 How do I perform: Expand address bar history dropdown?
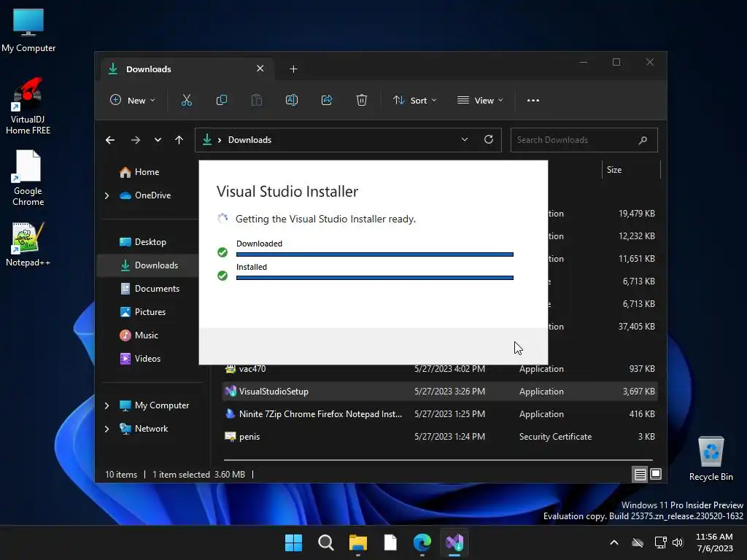point(465,139)
